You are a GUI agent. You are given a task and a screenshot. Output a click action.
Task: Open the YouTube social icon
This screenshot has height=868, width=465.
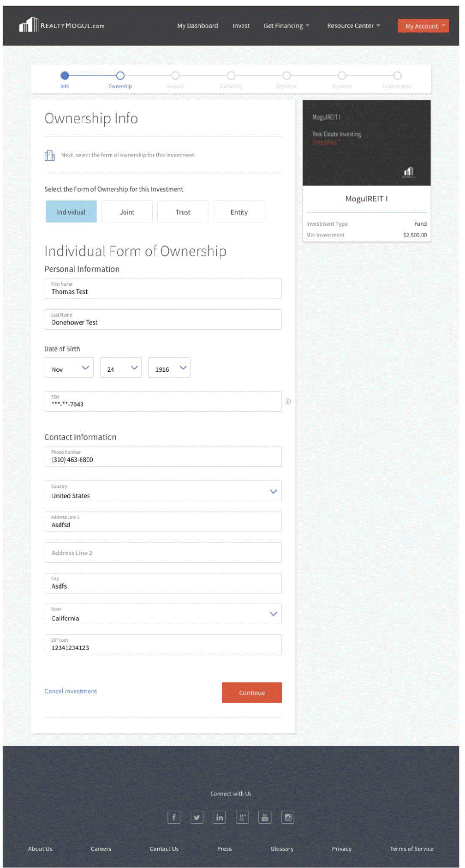[x=265, y=817]
